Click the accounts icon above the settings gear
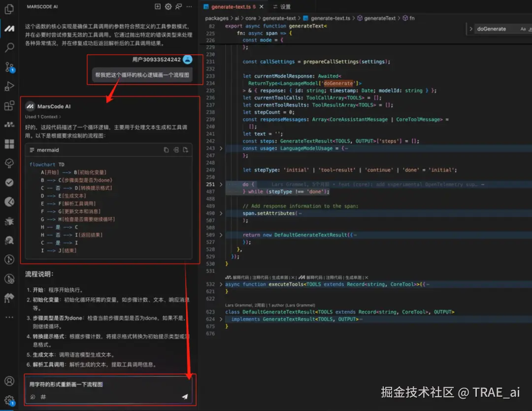The height and width of the screenshot is (411, 532). coord(9,380)
